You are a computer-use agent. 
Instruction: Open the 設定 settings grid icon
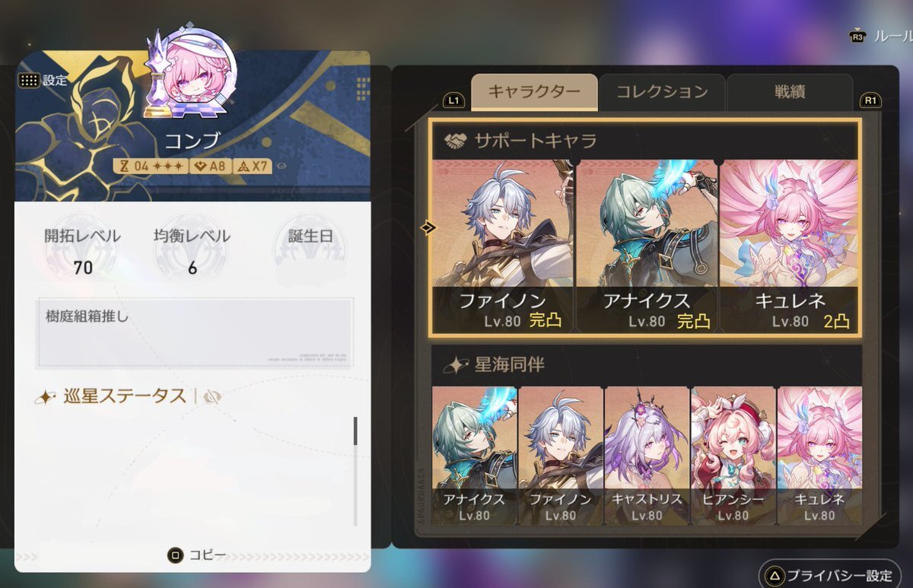pos(29,80)
